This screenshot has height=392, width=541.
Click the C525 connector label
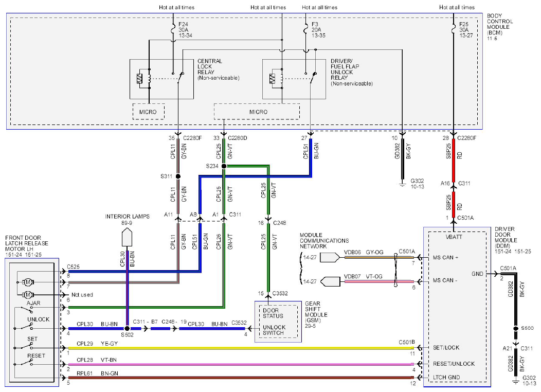click(x=73, y=266)
